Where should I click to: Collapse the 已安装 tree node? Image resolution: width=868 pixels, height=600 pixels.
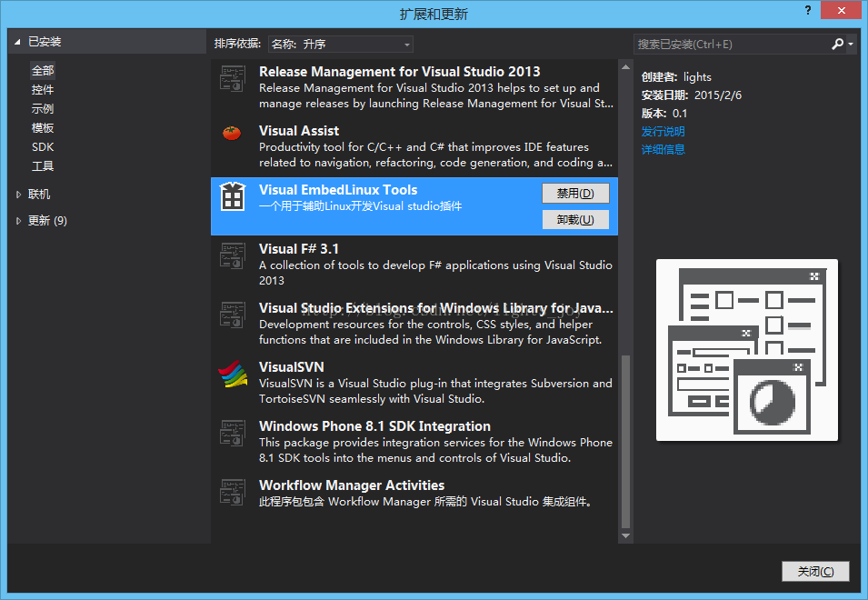click(x=17, y=42)
